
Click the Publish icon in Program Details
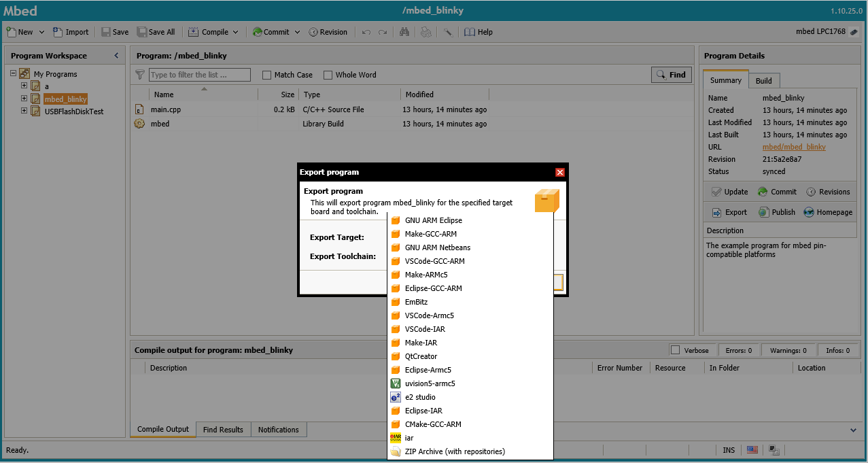point(764,212)
